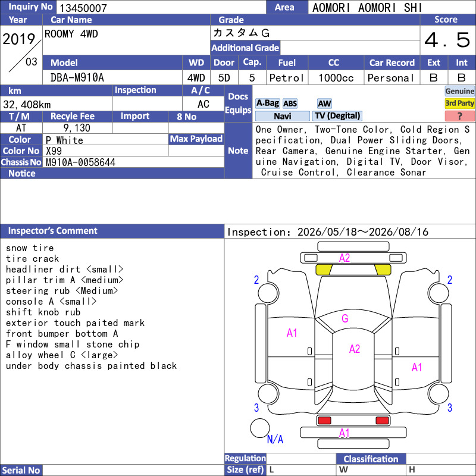Image resolution: width=476 pixels, height=476 pixels.
Task: Click car name ROOMY 4WD
Action: tap(71, 34)
